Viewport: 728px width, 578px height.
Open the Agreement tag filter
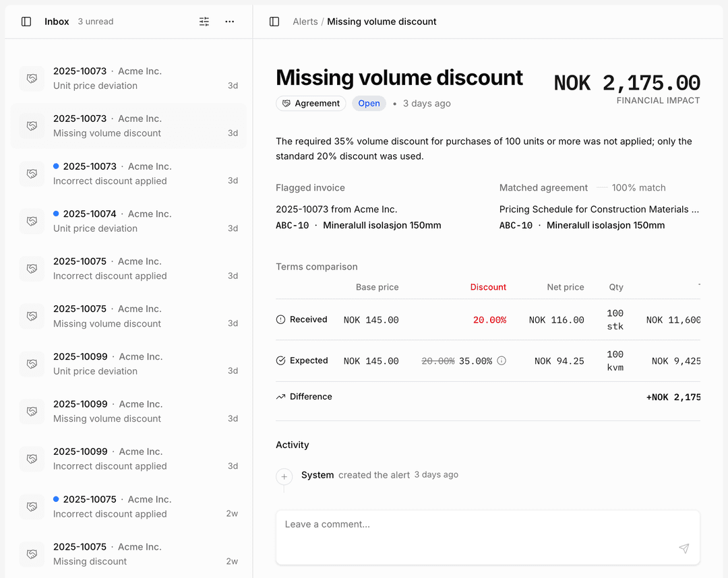click(311, 103)
